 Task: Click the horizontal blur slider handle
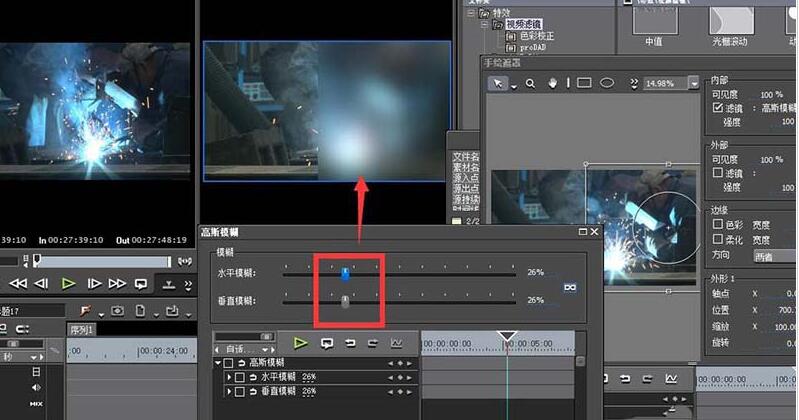coord(345,274)
